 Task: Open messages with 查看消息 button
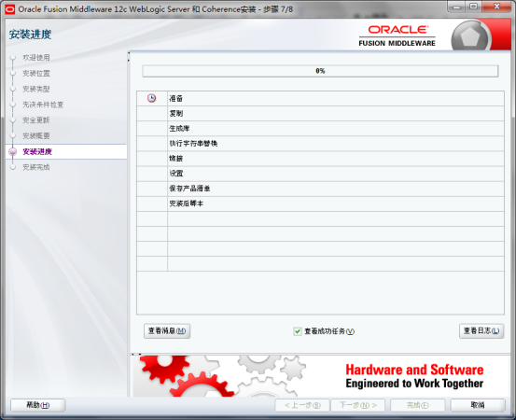[x=167, y=330]
